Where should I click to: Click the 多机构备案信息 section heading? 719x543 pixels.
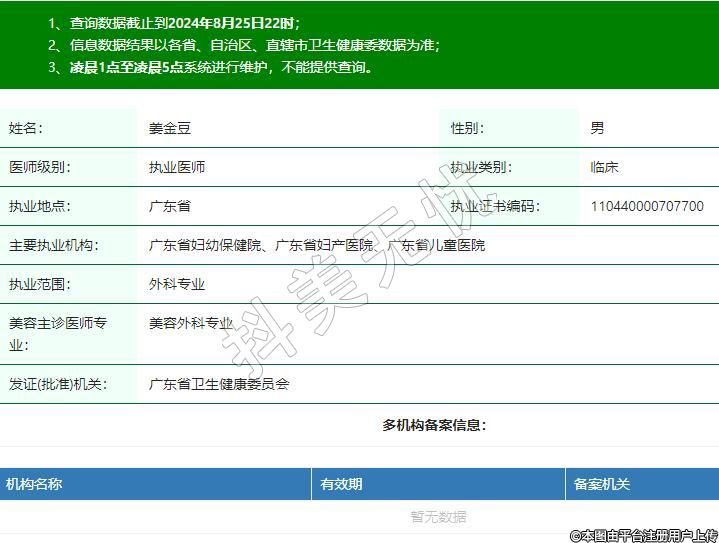(434, 425)
